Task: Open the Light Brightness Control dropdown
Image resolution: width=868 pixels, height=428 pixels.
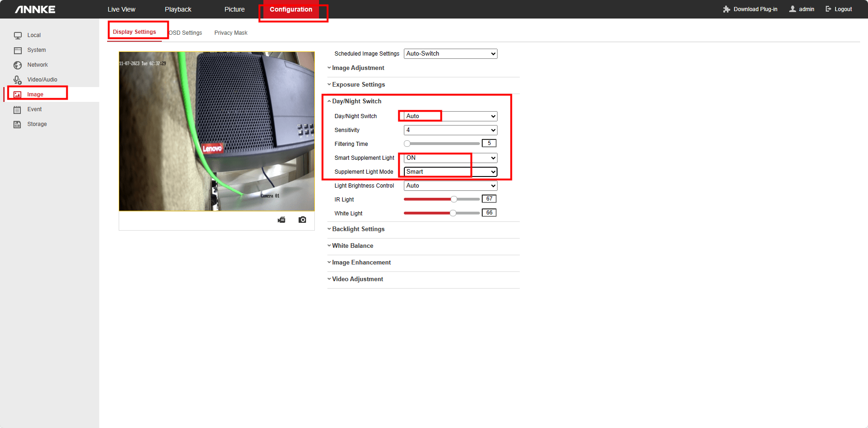Action: tap(450, 185)
